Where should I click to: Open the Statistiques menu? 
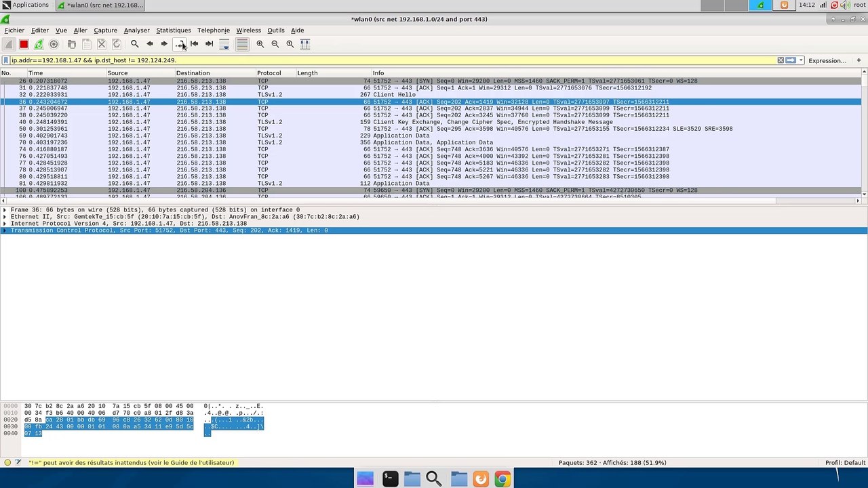tap(174, 30)
